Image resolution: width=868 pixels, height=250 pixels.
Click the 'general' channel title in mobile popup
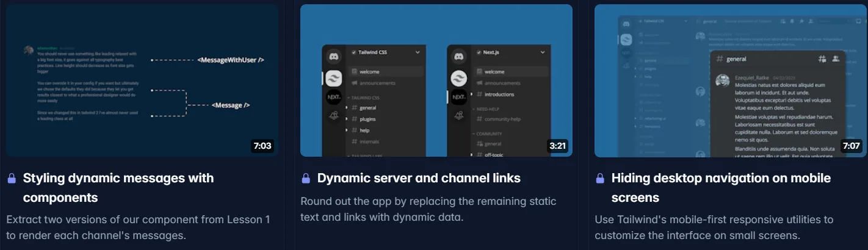(737, 59)
